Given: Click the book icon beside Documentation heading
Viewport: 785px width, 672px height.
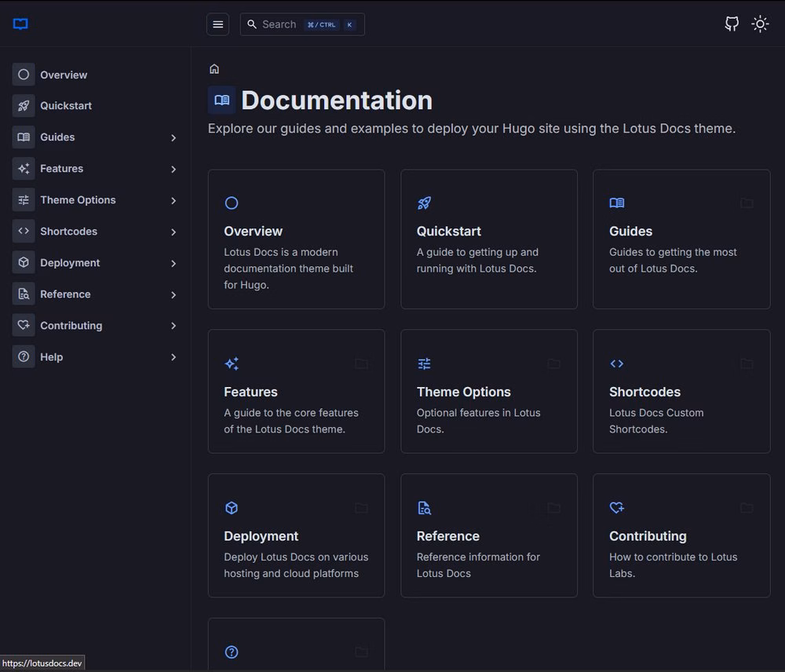Looking at the screenshot, I should pyautogui.click(x=222, y=100).
